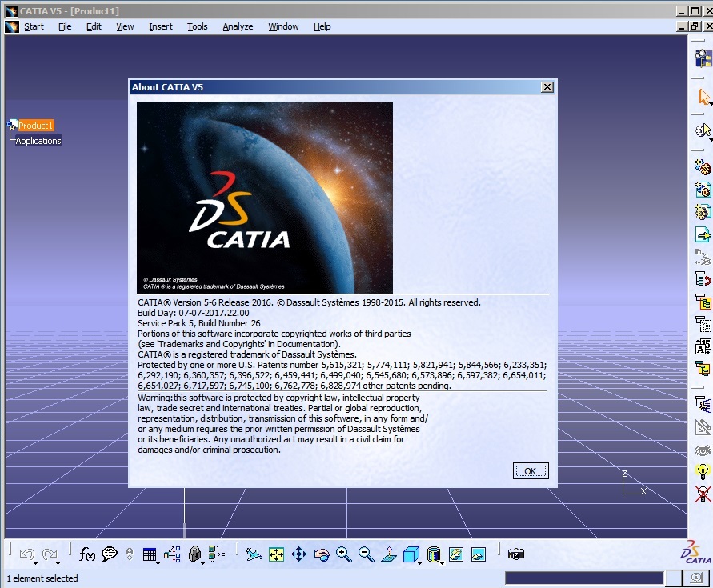This screenshot has height=588, width=713.
Task: Open the View menu
Action: (x=125, y=26)
